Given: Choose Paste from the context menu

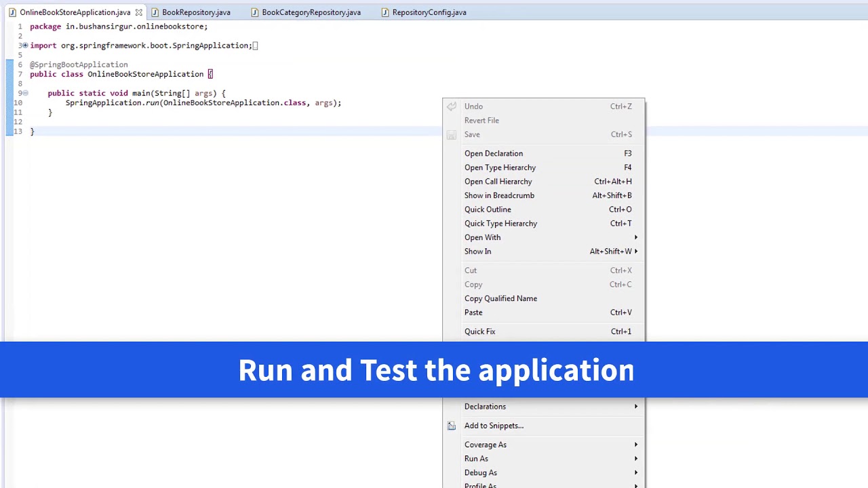Looking at the screenshot, I should [x=544, y=312].
